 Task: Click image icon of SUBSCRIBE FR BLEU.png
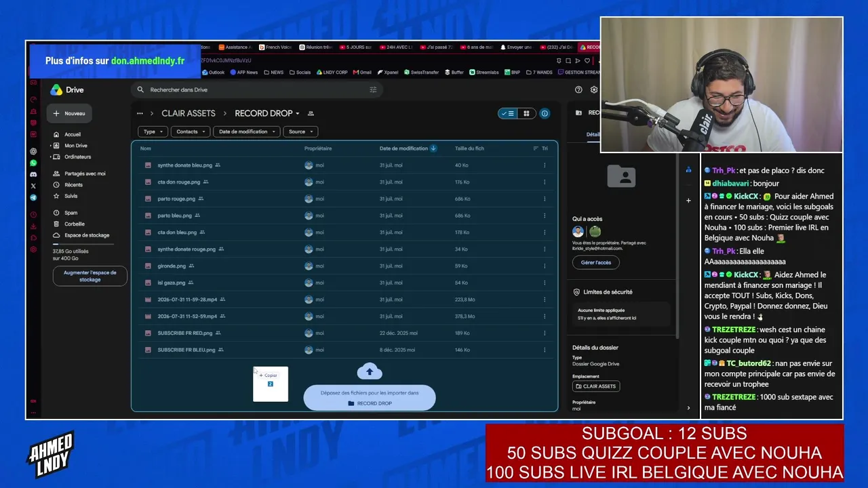(148, 350)
